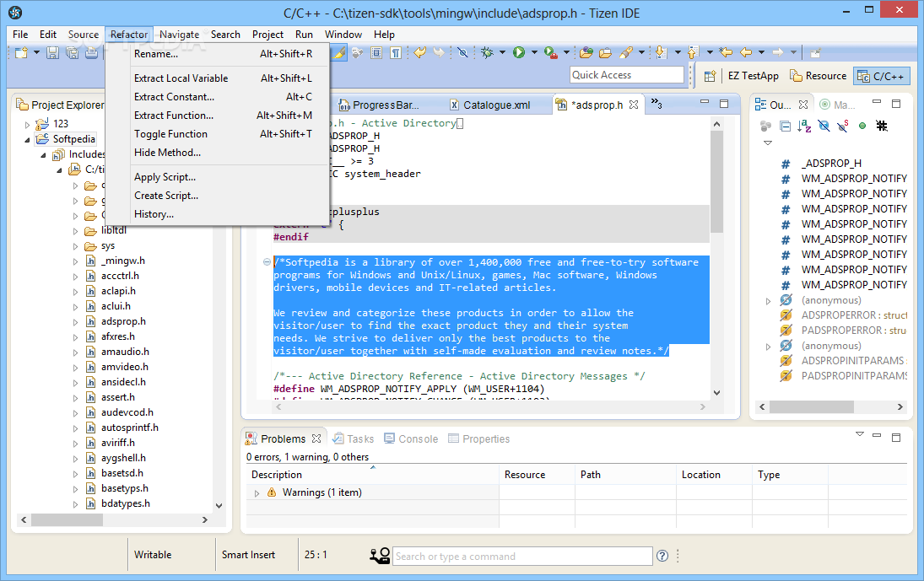Viewport: 924px width, 581px height.
Task: Open the Navigate menu
Action: pos(179,34)
